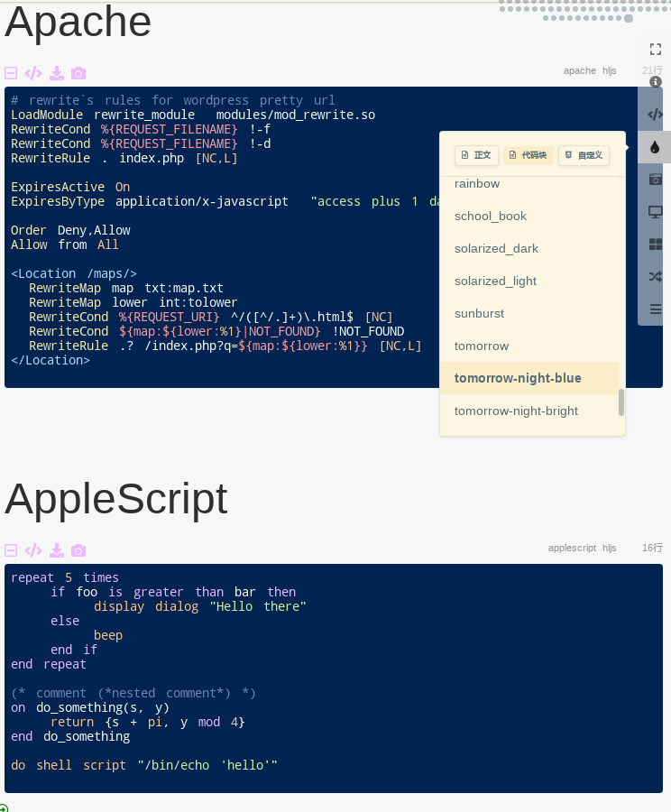Click the "ExpiresActive On" code line
The width and height of the screenshot is (671, 812).
click(x=70, y=187)
